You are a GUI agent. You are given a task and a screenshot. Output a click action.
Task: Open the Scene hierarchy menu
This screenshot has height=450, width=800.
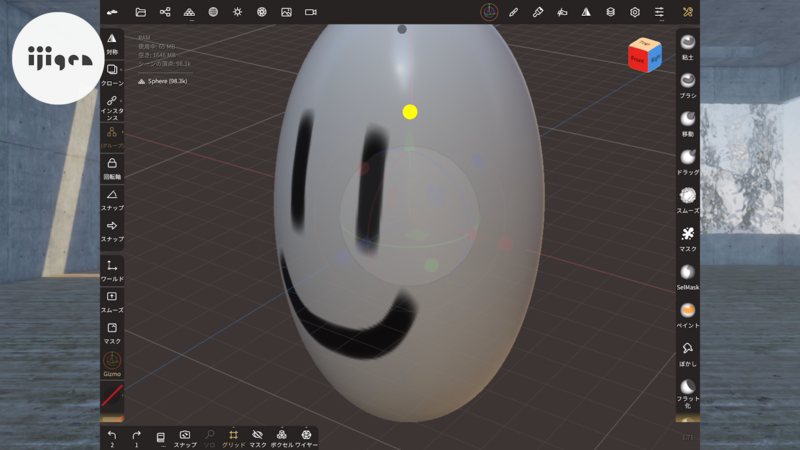tap(165, 12)
